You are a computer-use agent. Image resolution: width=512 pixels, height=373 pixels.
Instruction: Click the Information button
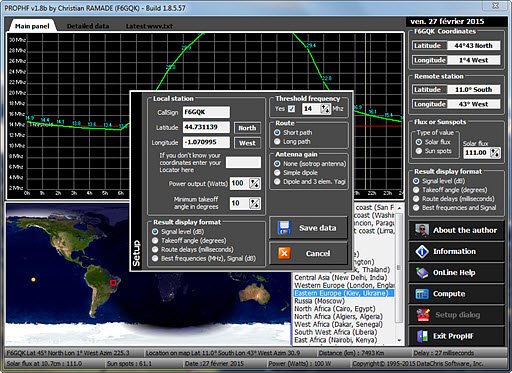pyautogui.click(x=456, y=251)
